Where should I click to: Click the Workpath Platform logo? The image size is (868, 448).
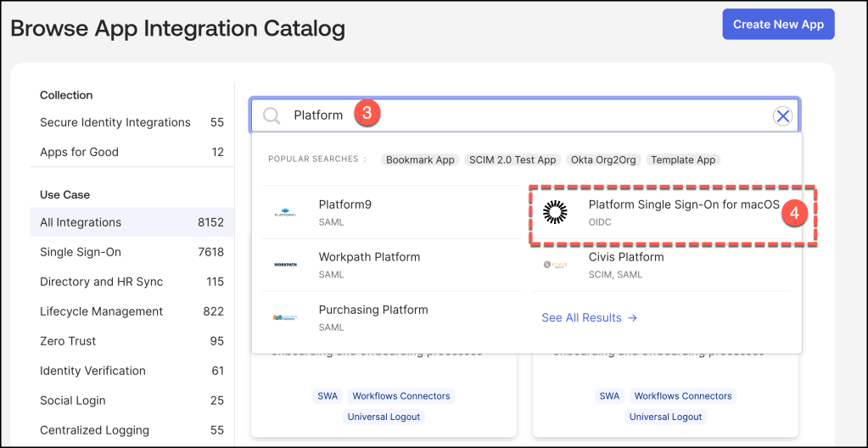tap(285, 265)
